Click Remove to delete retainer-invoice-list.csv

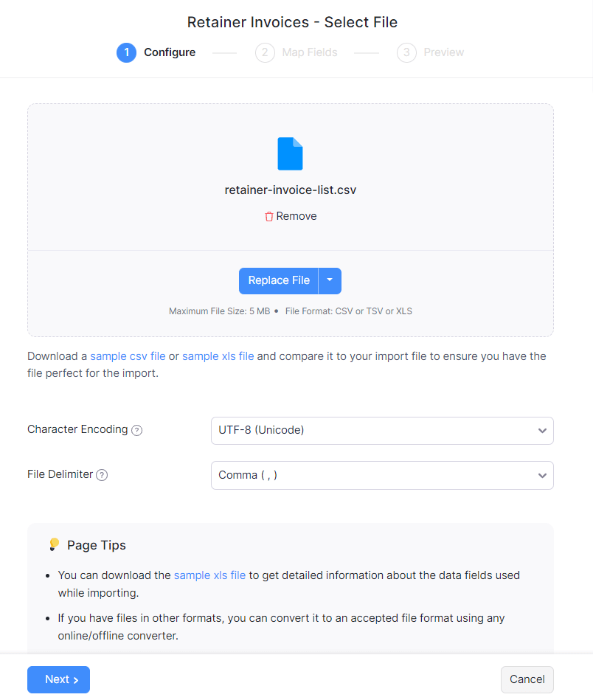click(x=296, y=216)
